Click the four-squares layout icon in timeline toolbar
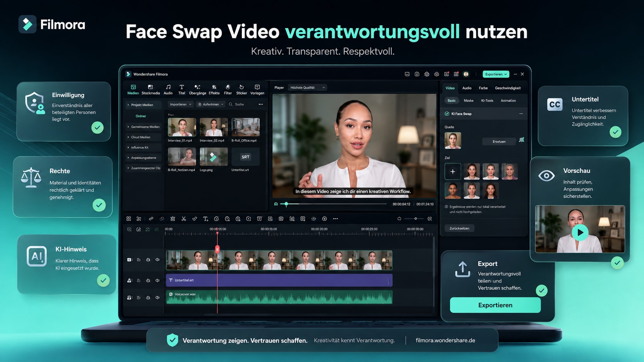The image size is (644, 362). point(129,219)
